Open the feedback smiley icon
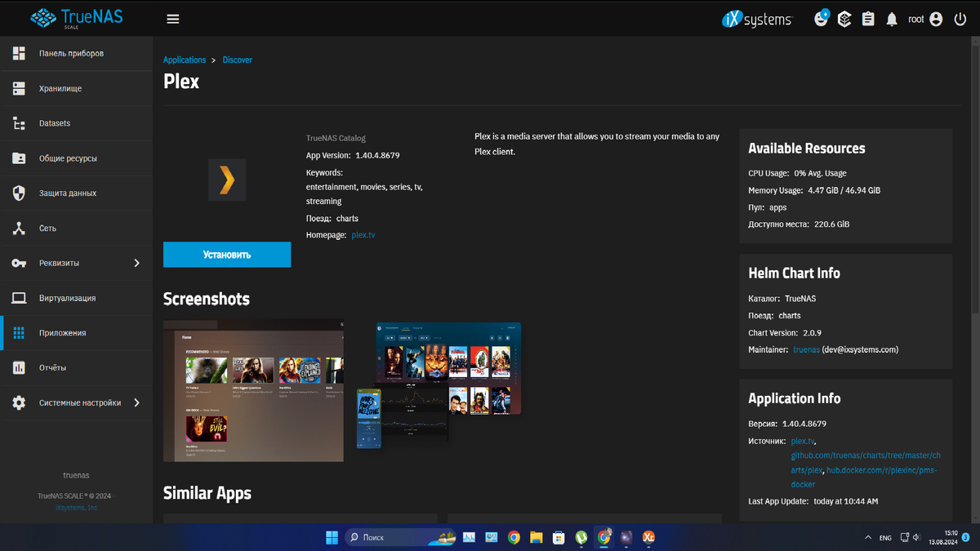This screenshot has height=551, width=980. [822, 19]
